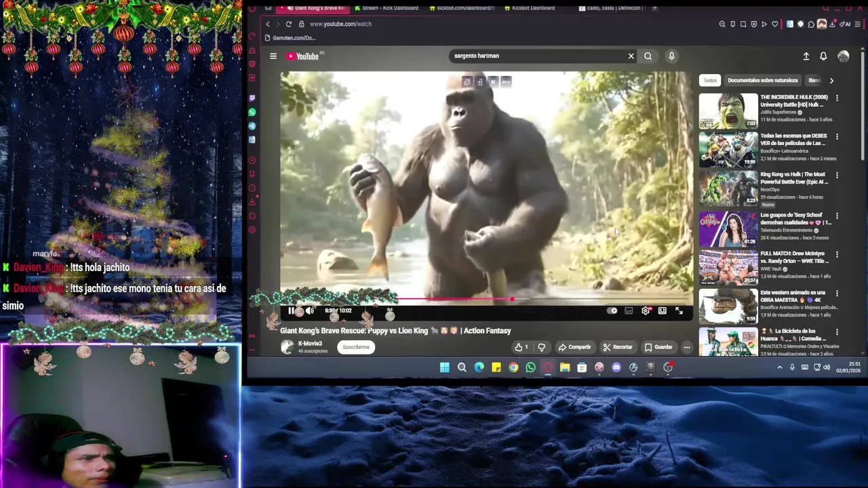The width and height of the screenshot is (868, 488).
Task: Subscribe to K-Movie3 with Suscribirme
Action: [x=356, y=347]
